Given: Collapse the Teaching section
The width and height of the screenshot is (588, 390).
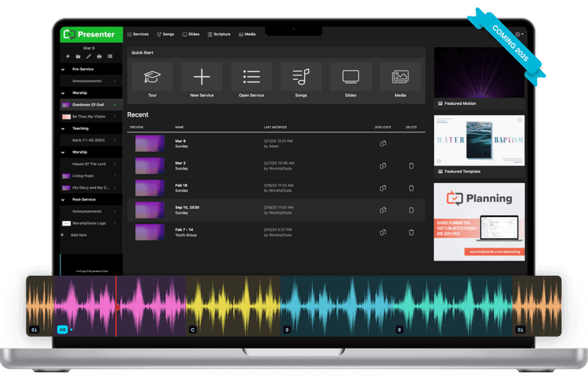Looking at the screenshot, I should coord(64,128).
